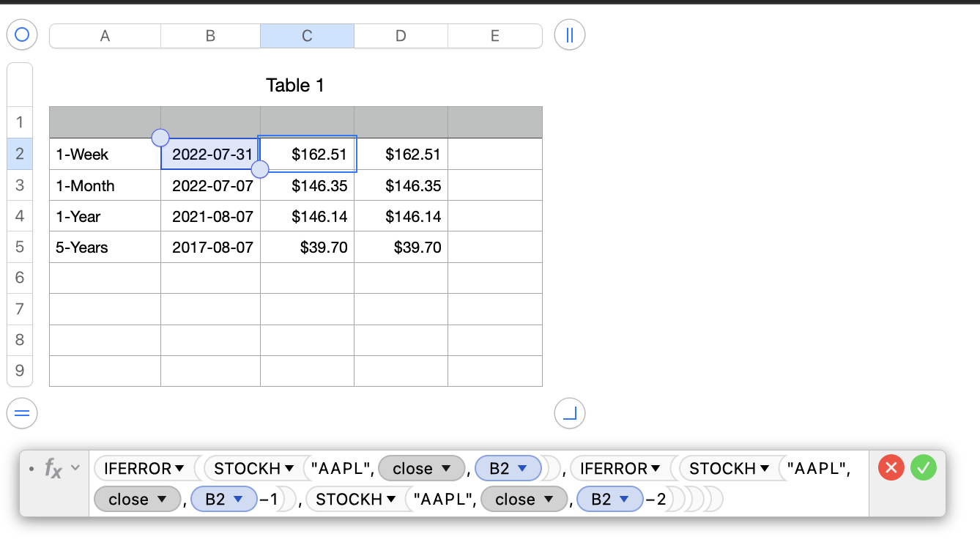Select the cell containing 2017-08-07
The image size is (980, 545).
pyautogui.click(x=211, y=248)
